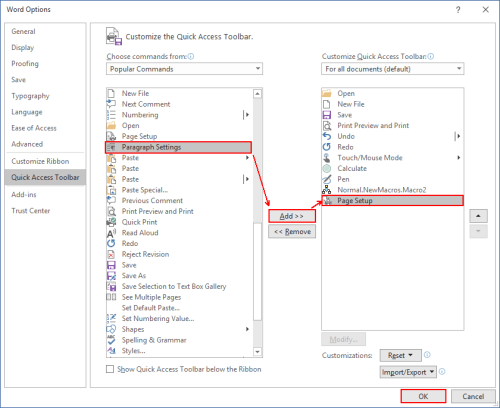The image size is (500, 408).
Task: Move selected item up with the arrow button
Action: [478, 216]
